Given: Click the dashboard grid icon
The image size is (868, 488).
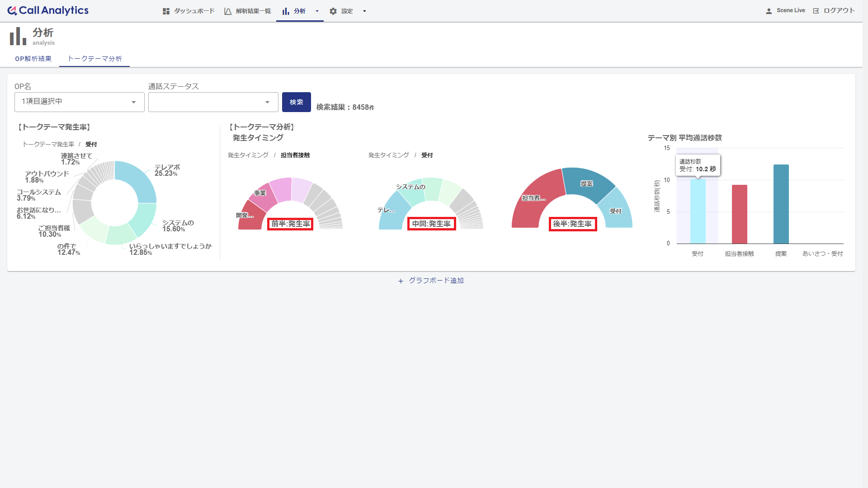Looking at the screenshot, I should pyautogui.click(x=166, y=11).
